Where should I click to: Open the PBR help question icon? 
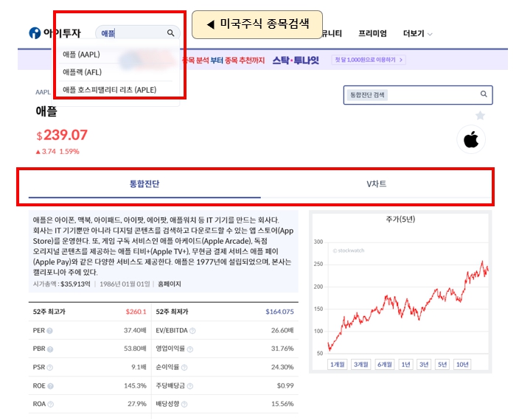pyautogui.click(x=50, y=349)
